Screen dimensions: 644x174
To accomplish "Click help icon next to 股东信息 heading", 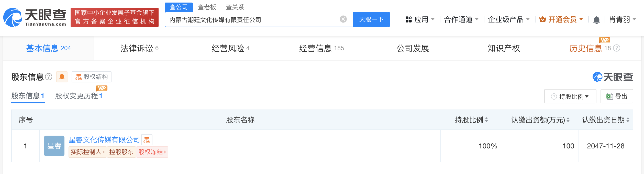I will 49,77.
